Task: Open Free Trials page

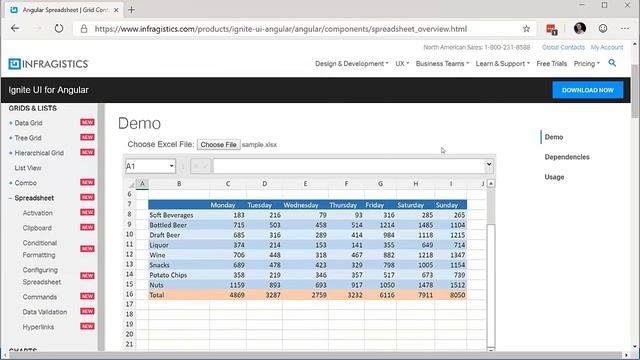Action: (x=551, y=64)
